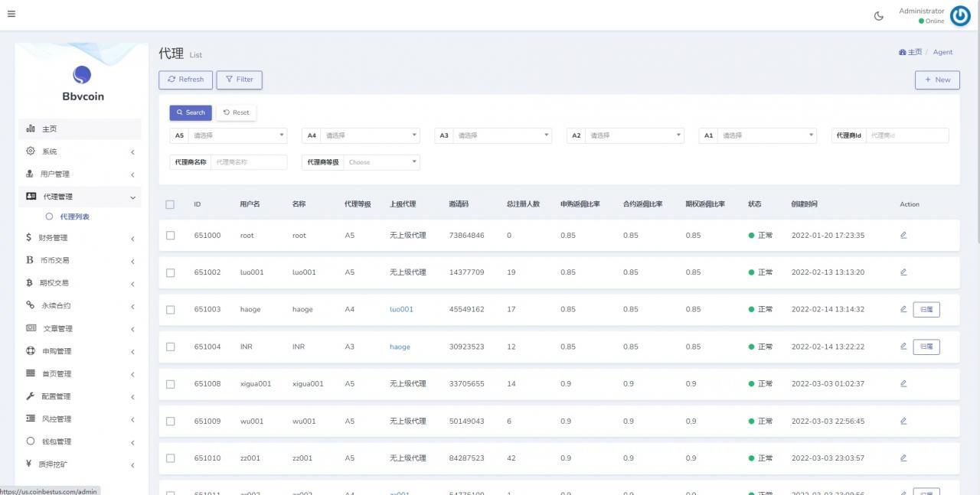The width and height of the screenshot is (980, 495).
Task: Click edit pencil for zz001 row
Action: (x=903, y=458)
